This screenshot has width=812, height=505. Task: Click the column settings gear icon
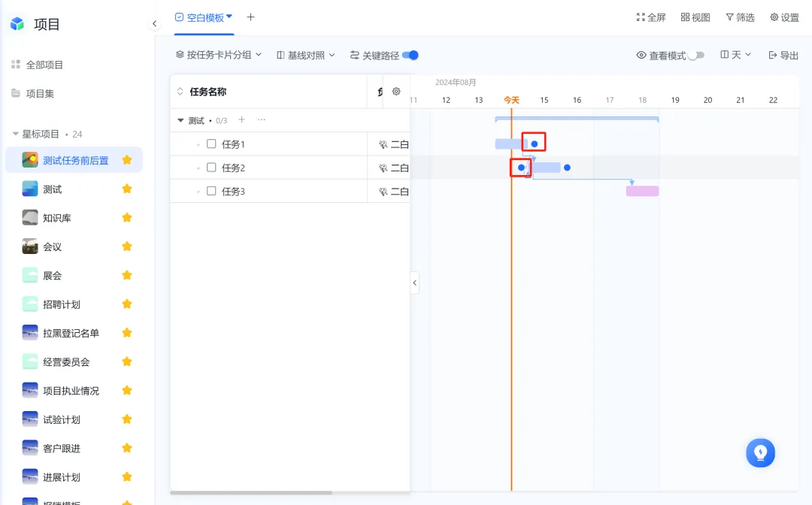(x=396, y=92)
